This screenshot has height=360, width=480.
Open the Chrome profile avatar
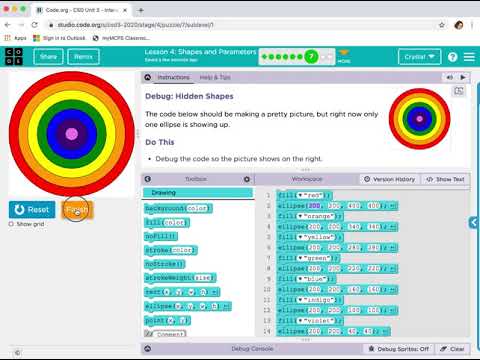[459, 25]
